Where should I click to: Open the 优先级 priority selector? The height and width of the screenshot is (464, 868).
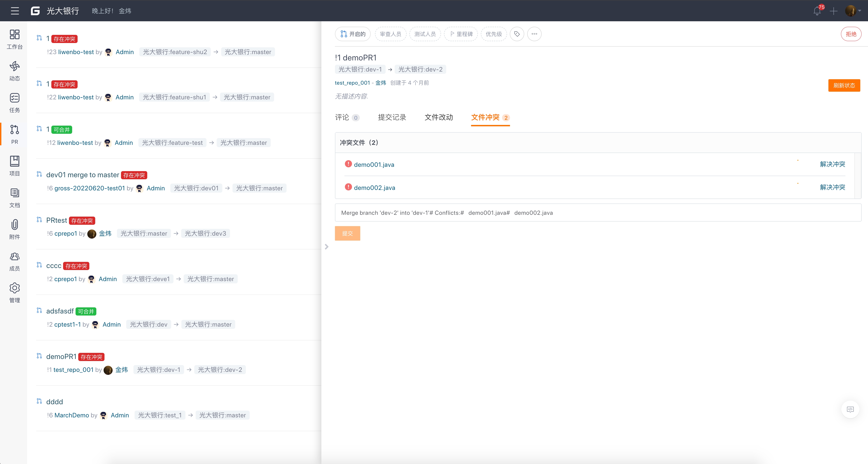pyautogui.click(x=494, y=34)
